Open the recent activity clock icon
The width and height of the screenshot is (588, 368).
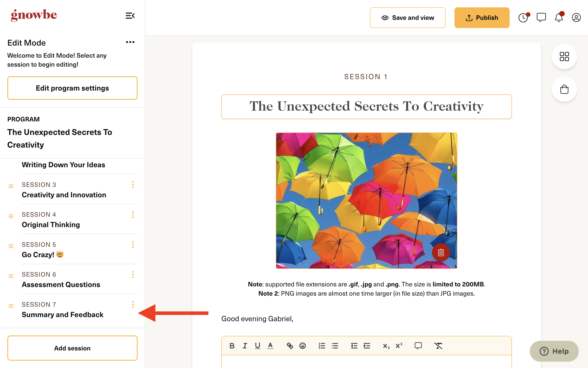[x=523, y=18]
